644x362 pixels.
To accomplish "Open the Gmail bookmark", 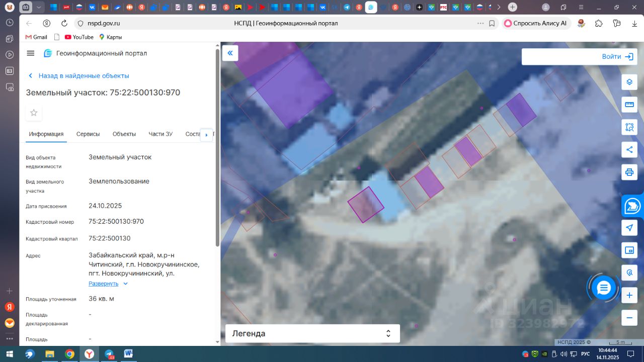I will point(36,37).
